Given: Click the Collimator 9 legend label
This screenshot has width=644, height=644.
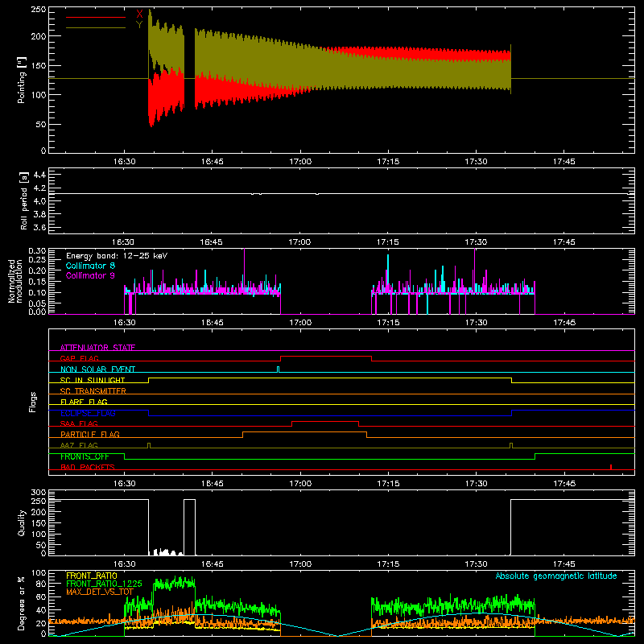Looking at the screenshot, I should pyautogui.click(x=90, y=275).
